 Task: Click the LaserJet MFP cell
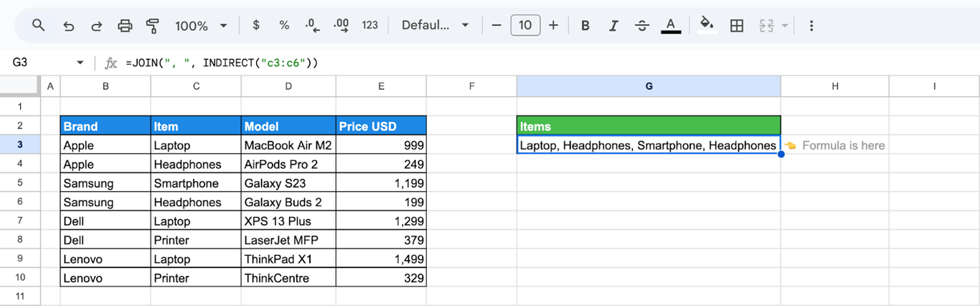pyautogui.click(x=288, y=240)
